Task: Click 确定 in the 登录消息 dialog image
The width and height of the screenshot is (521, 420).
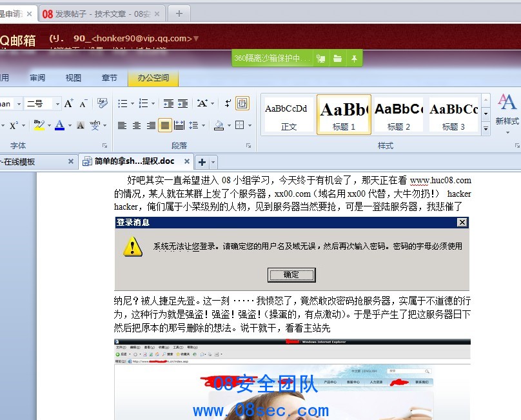Action: (291, 275)
